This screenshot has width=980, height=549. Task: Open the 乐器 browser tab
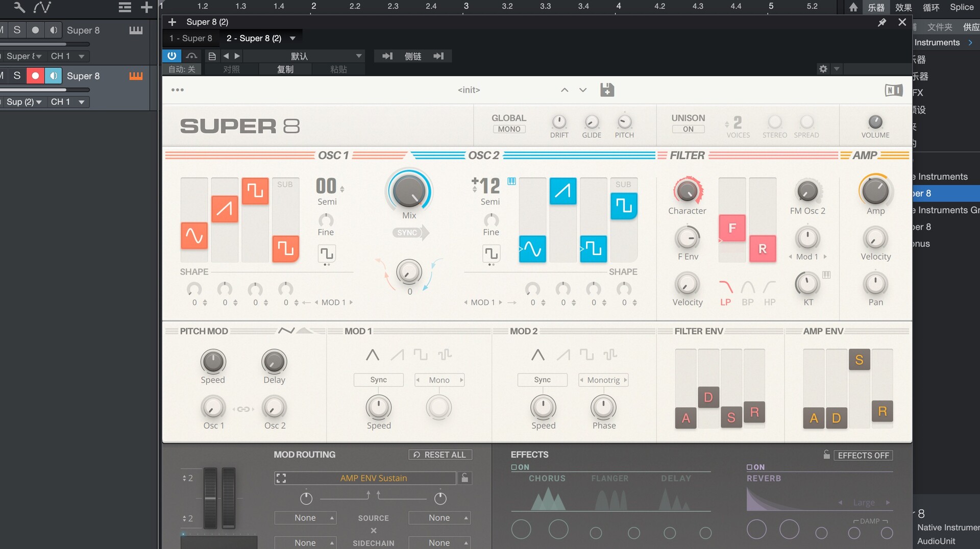pyautogui.click(x=876, y=7)
